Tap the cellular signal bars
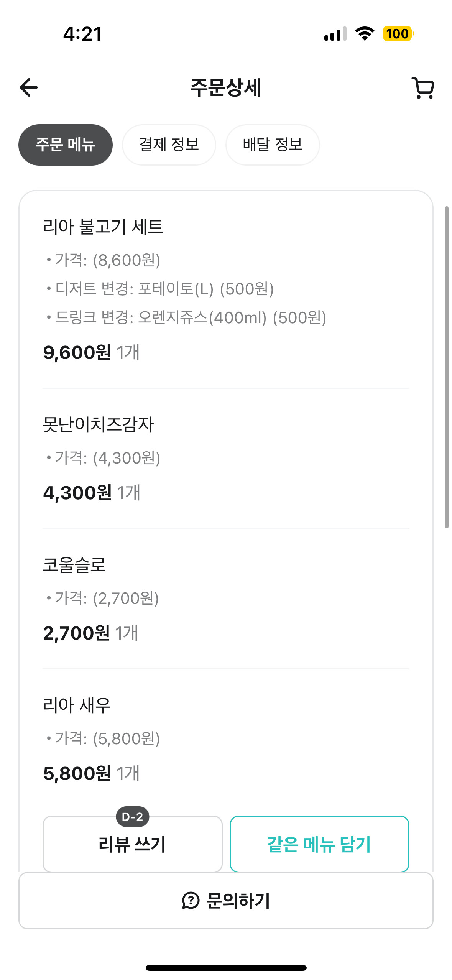Viewport: 452px width, 980px height. coord(335,34)
